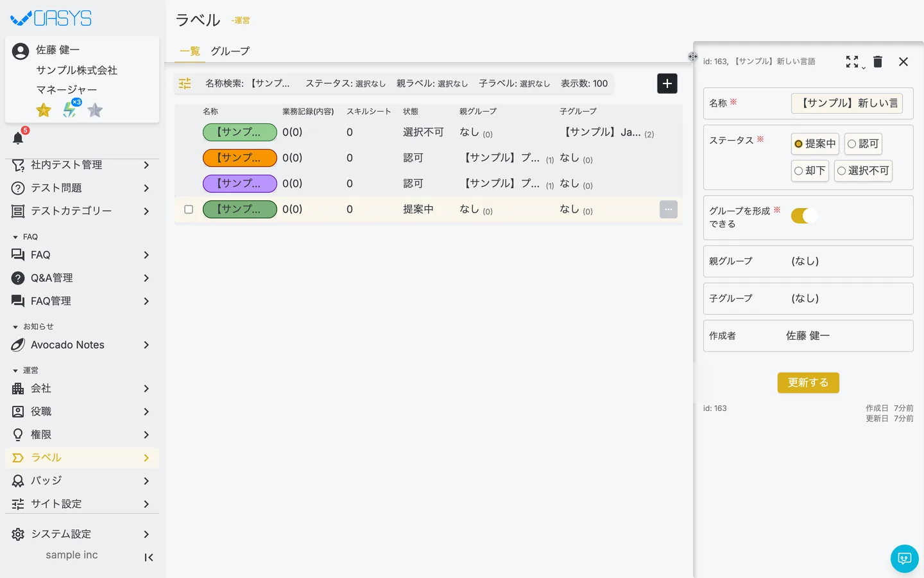This screenshot has height=578, width=924.
Task: Collapse the sidebar with arrow icon
Action: (x=149, y=557)
